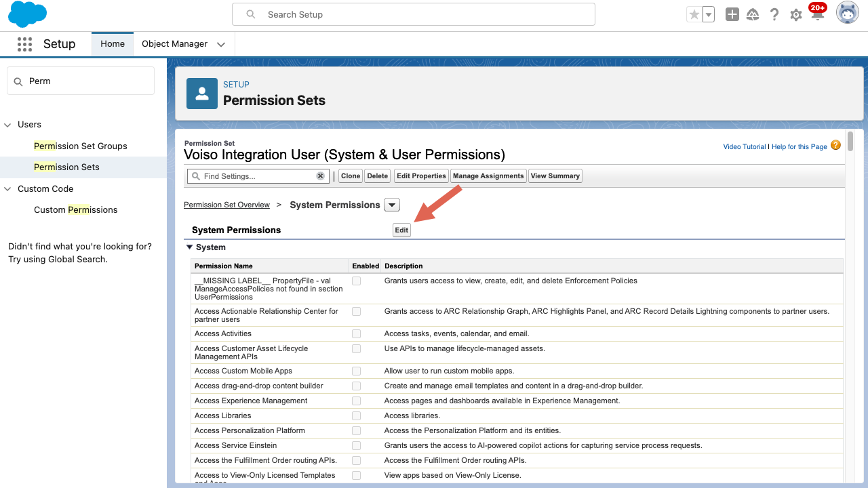Open Permission Set Groups in sidebar
The width and height of the screenshot is (868, 488).
click(x=81, y=146)
